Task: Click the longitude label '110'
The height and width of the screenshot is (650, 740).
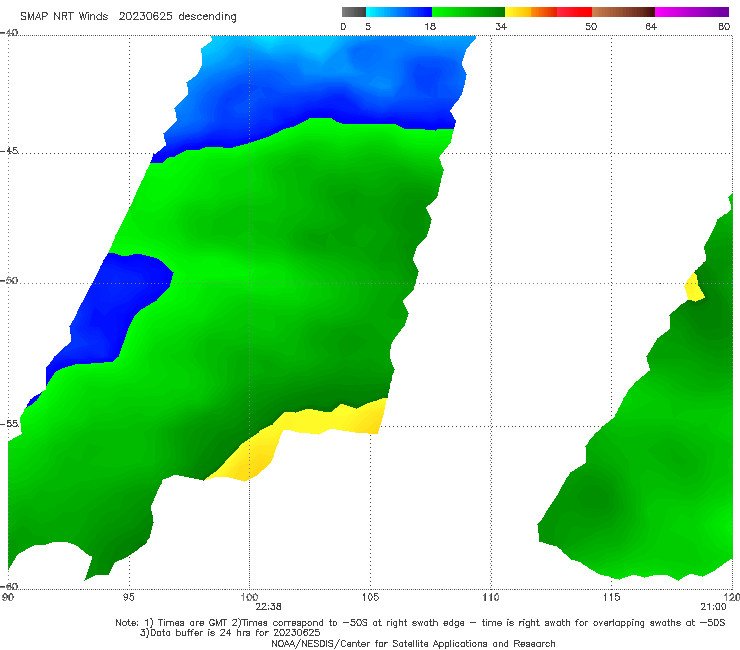Action: [x=491, y=598]
